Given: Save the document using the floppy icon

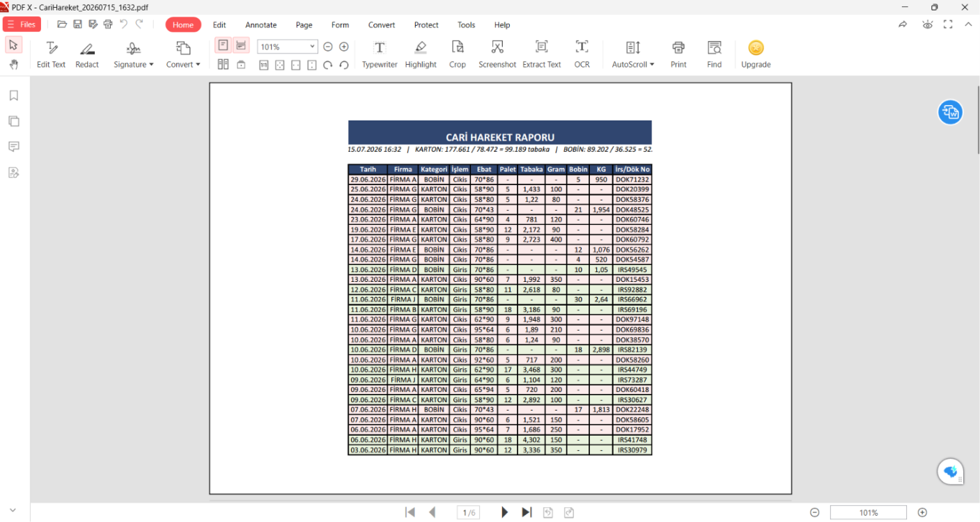Looking at the screenshot, I should (77, 24).
